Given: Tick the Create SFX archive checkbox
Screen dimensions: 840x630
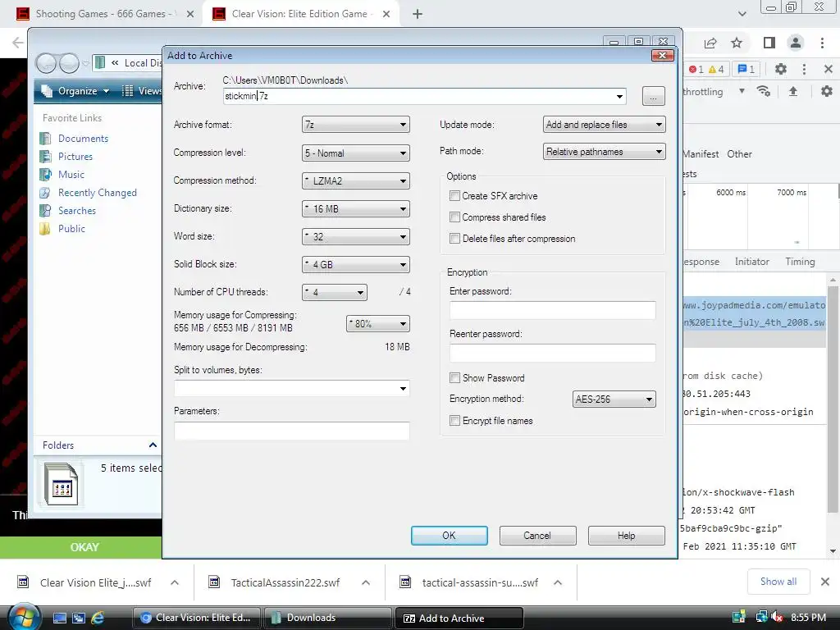Looking at the screenshot, I should 454,196.
